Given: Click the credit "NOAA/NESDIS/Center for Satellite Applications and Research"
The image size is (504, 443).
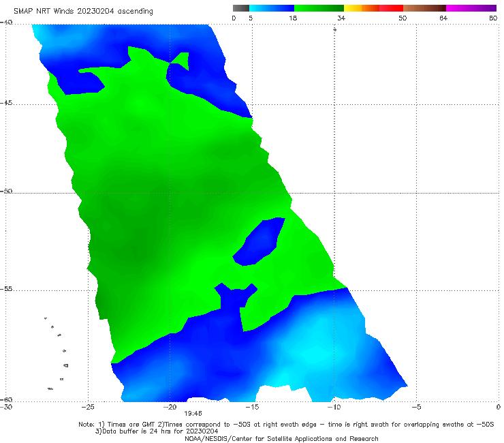Looking at the screenshot, I should click(281, 439).
